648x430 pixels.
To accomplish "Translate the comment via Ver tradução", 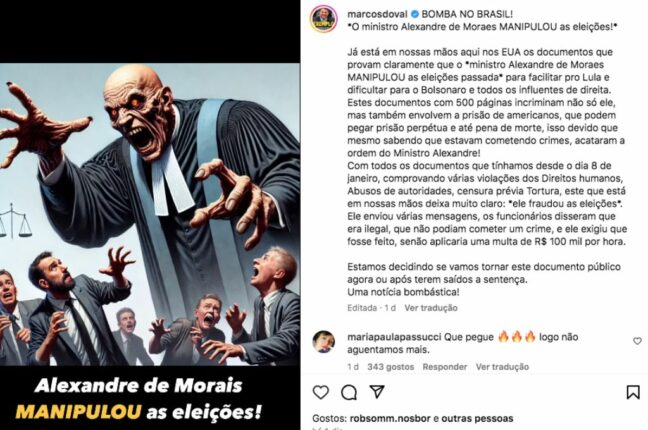I will coord(502,367).
